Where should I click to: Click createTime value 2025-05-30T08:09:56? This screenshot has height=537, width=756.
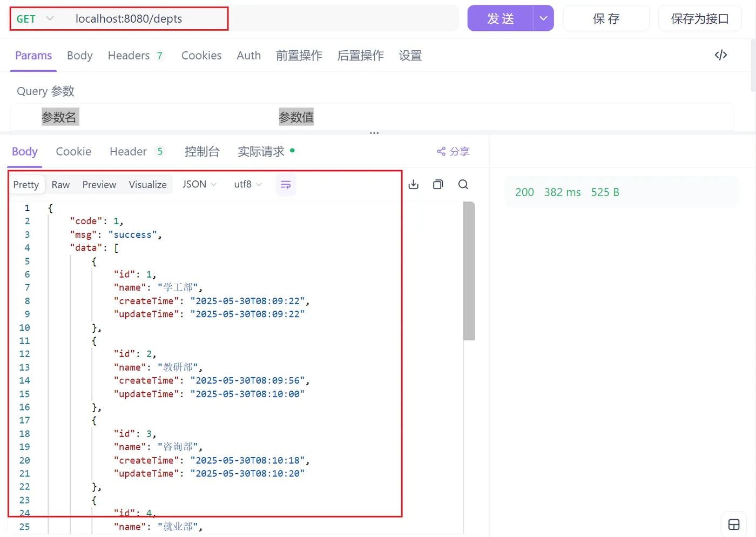pyautogui.click(x=247, y=380)
